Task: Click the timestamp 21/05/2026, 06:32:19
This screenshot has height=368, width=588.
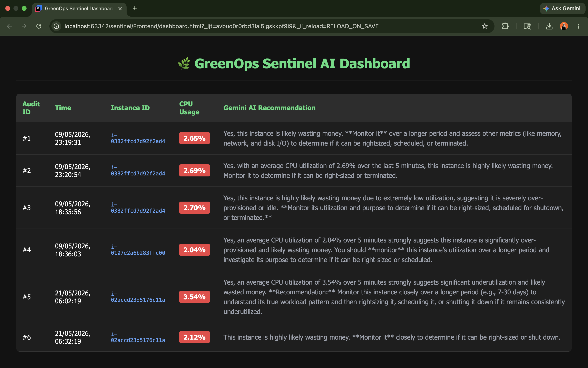Action: pos(73,337)
